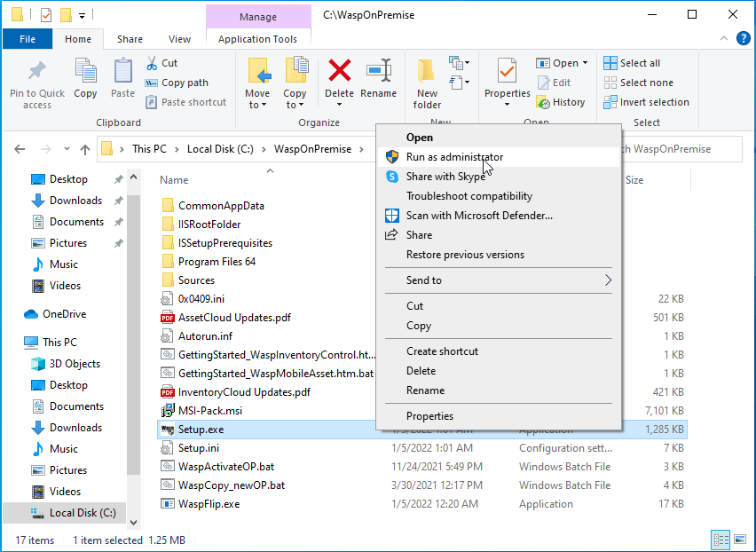
Task: Open the Recent locations dropdown arrow
Action: 67,149
